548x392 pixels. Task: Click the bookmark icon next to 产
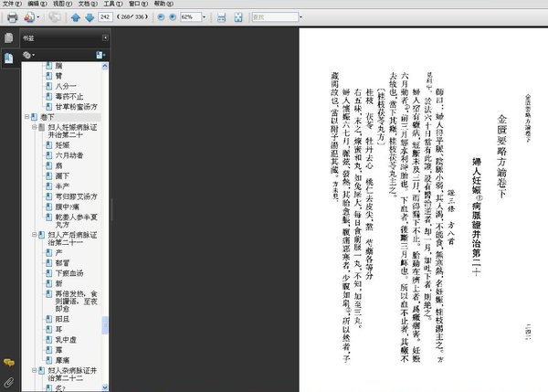coord(49,252)
